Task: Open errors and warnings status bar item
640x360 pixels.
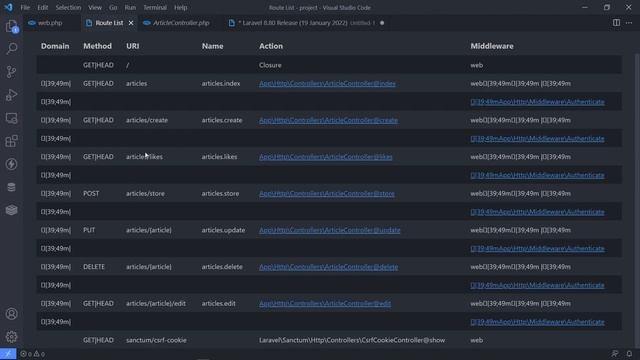Action: coord(33,354)
